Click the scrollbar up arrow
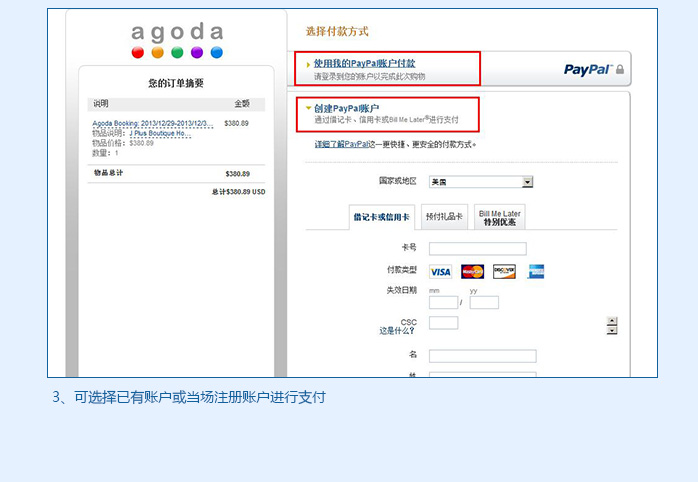The height and width of the screenshot is (482, 698). [x=612, y=321]
